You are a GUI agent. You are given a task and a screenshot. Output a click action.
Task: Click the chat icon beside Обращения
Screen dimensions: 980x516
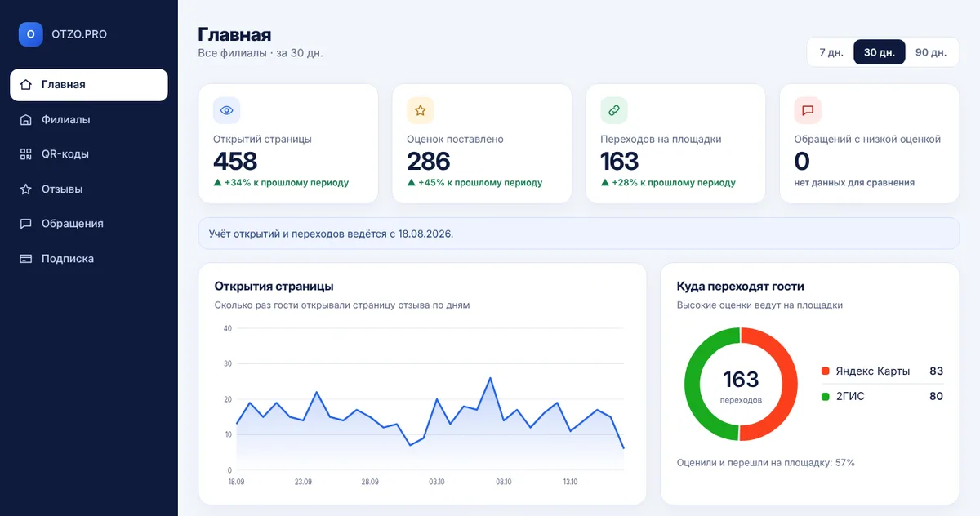click(x=26, y=224)
